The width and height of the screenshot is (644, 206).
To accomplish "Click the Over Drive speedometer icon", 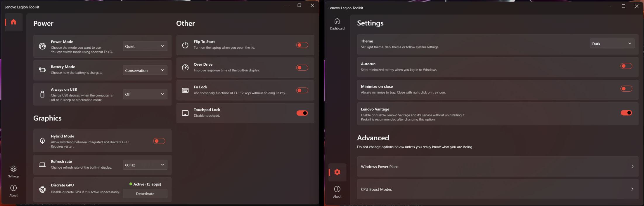I will click(185, 68).
